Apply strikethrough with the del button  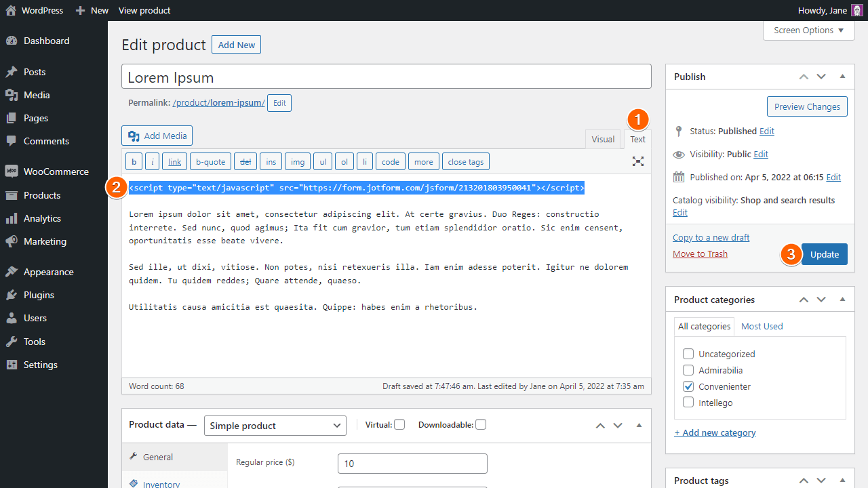coord(245,161)
